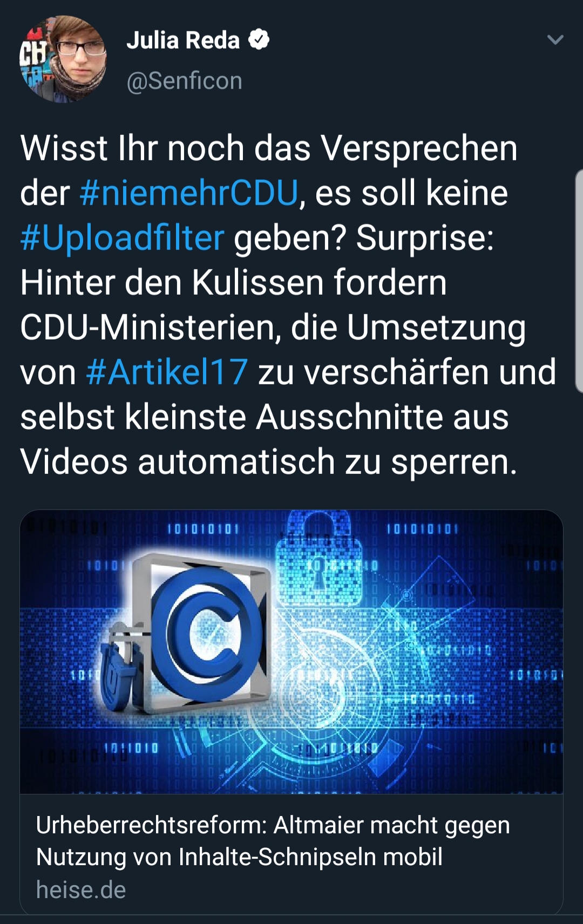
Task: Open the heise.de link preview image
Action: click(x=291, y=652)
